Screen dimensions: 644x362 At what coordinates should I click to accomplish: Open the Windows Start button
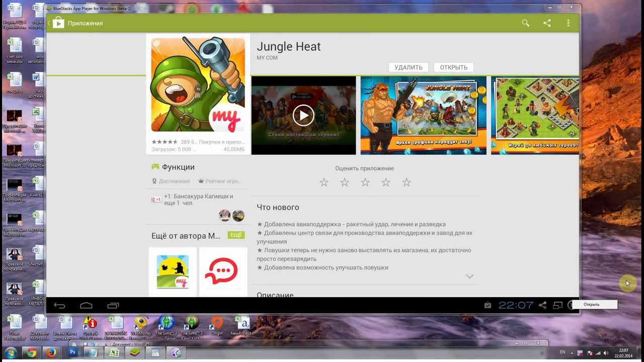click(10, 352)
